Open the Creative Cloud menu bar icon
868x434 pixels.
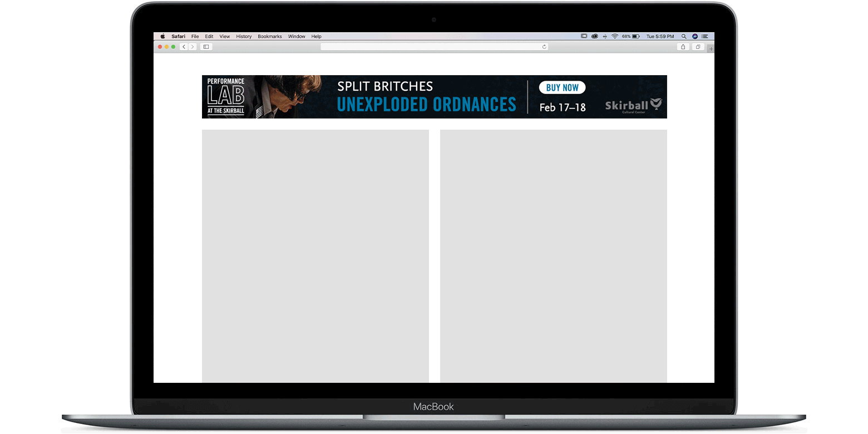[594, 36]
